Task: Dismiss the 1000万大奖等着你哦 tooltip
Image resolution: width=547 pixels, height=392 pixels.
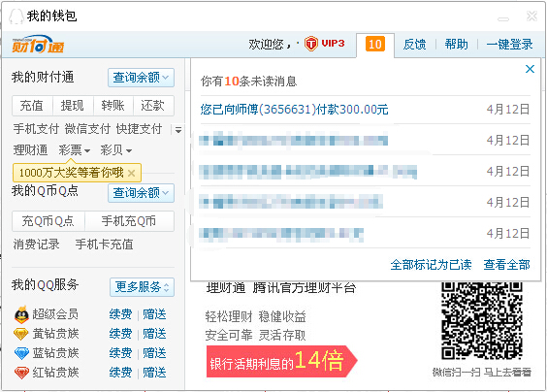Action: [x=132, y=173]
